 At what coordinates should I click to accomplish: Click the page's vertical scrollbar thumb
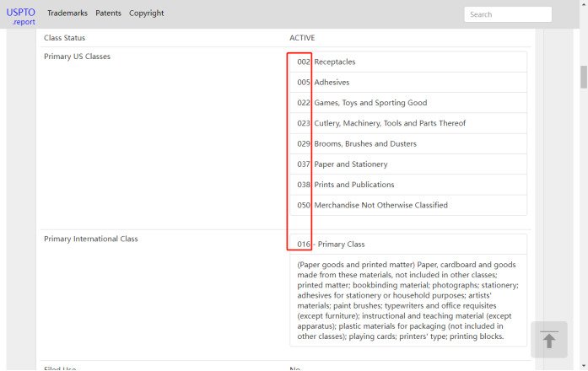(584, 78)
